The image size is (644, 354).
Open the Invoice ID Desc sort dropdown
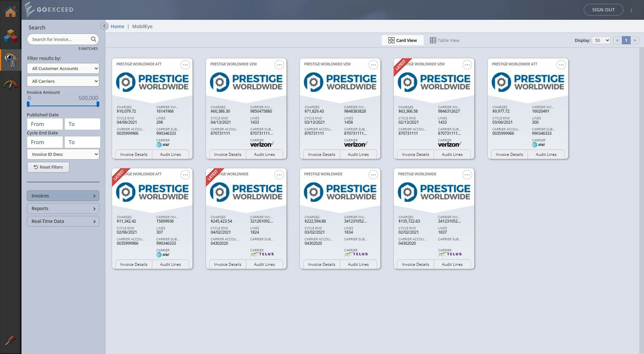(63, 154)
